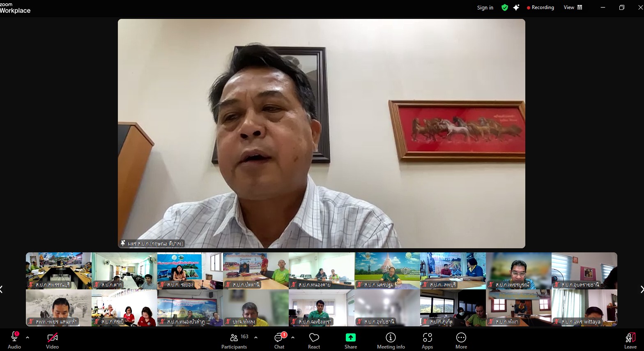Screen dimensions: 644x351
Task: Restore down the Zoom window
Action: (x=622, y=7)
